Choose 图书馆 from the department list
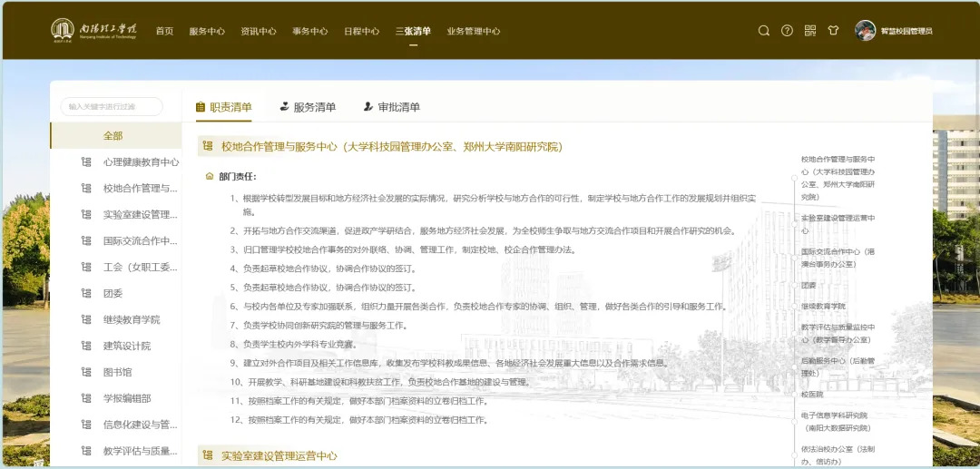Viewport: 980px width, 469px height. pyautogui.click(x=117, y=372)
